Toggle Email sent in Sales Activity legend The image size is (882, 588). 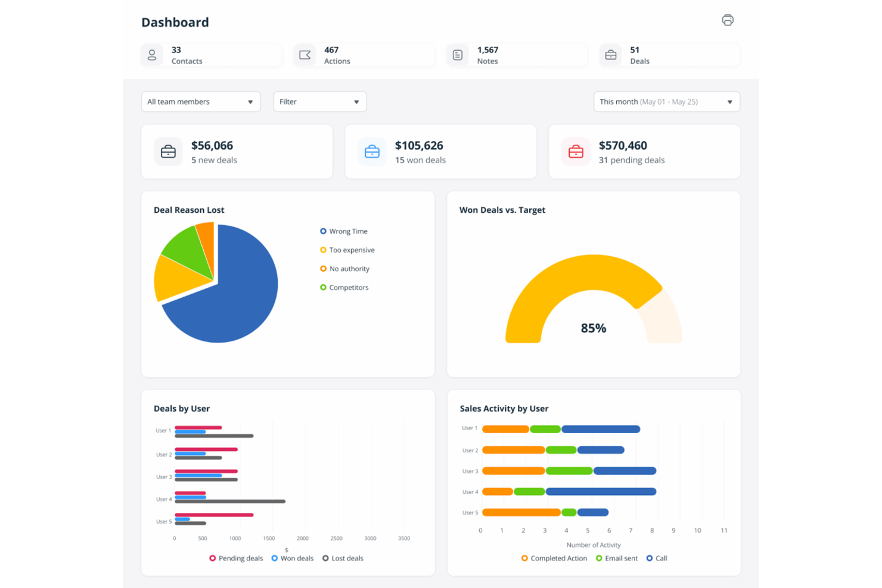click(616, 558)
